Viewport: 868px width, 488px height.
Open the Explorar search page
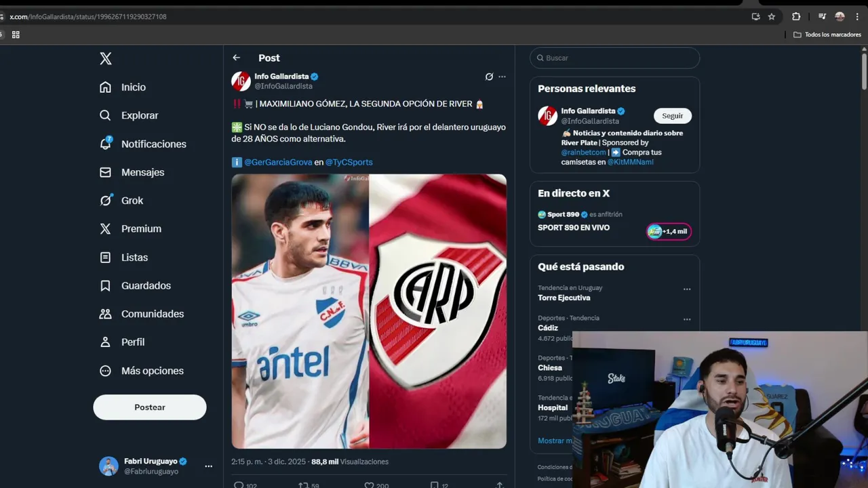129,115
